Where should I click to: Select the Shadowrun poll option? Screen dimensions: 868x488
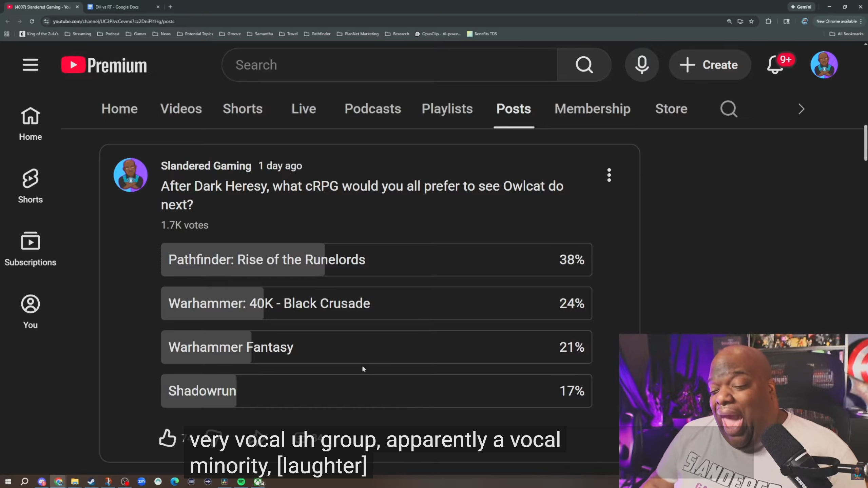tap(376, 391)
